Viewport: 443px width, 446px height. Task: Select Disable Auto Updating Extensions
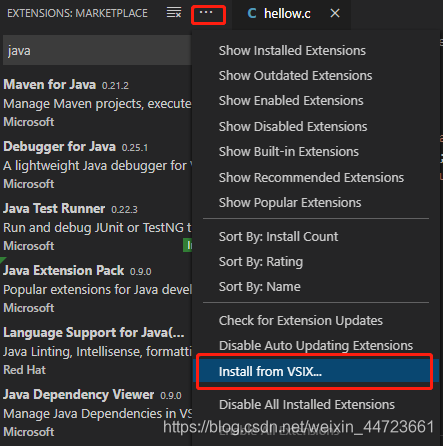click(316, 346)
